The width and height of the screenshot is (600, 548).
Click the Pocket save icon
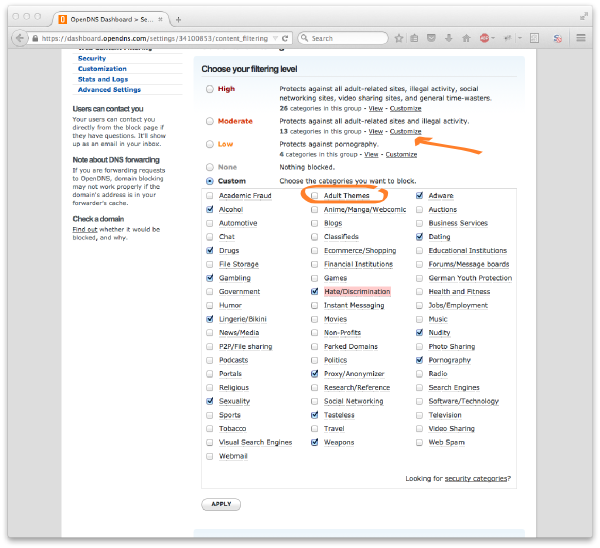coord(431,38)
